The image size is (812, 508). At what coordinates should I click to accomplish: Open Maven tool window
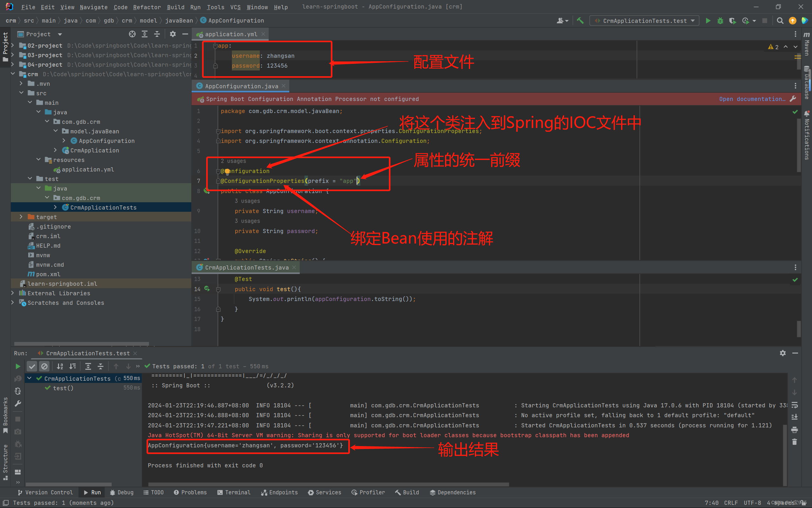tap(807, 44)
